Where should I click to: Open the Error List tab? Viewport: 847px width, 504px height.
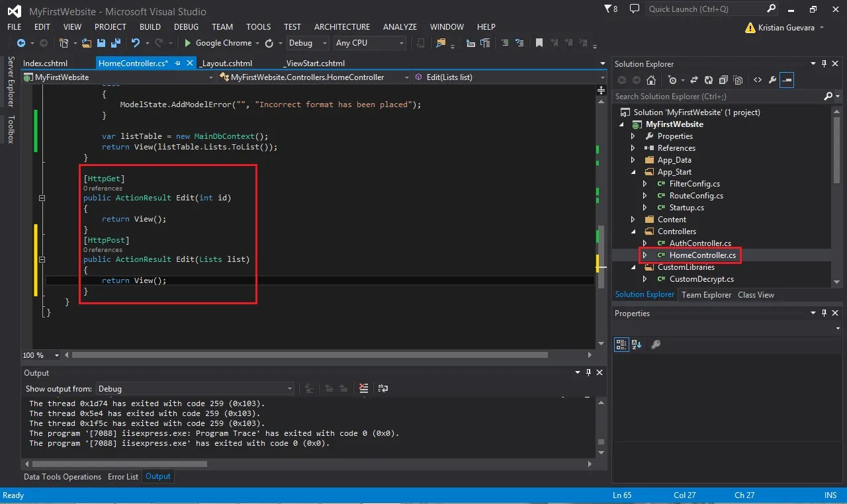(x=123, y=476)
